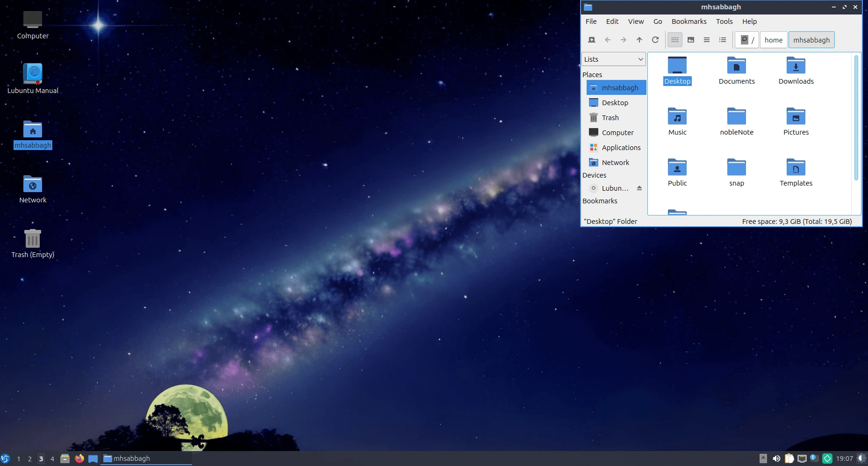Image resolution: width=868 pixels, height=466 pixels.
Task: Switch to workspace 4
Action: 52,459
